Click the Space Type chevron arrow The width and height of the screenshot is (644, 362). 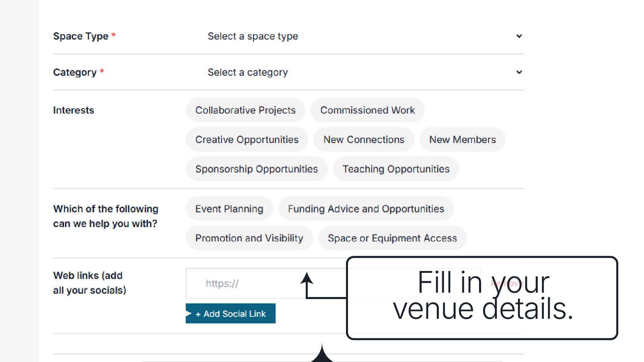pyautogui.click(x=519, y=36)
